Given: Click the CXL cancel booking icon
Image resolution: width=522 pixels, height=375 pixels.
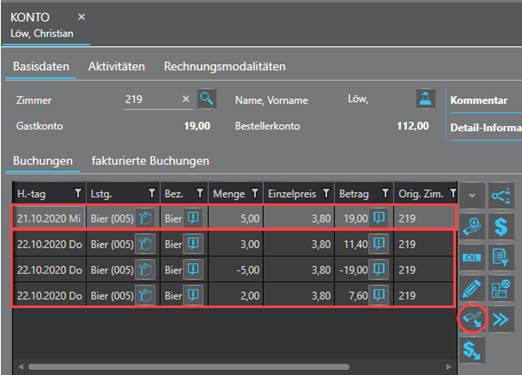Looking at the screenshot, I should [x=472, y=257].
